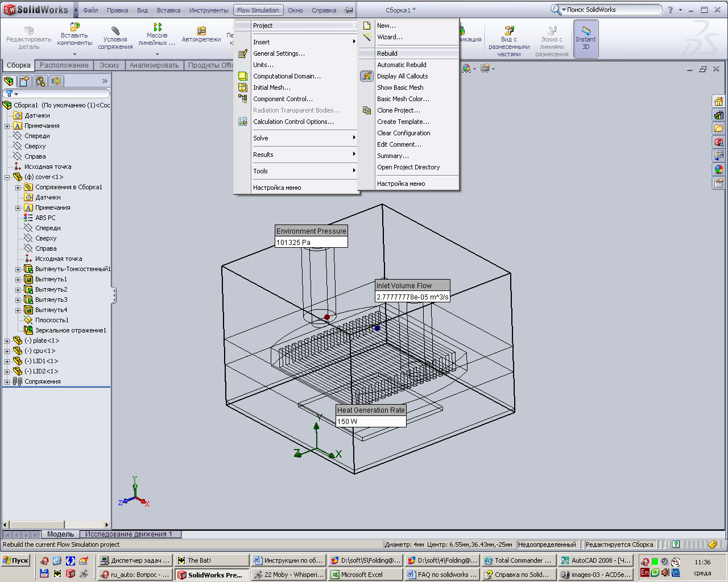Image resolution: width=728 pixels, height=582 pixels.
Task: Open the Flow Simulation analysis tree tab icon
Action: click(56, 81)
